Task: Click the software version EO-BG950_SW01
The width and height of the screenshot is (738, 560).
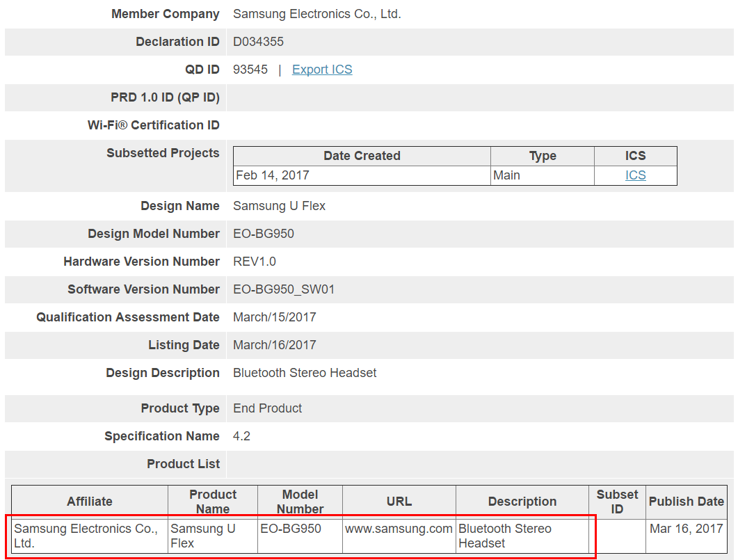Action: [x=284, y=289]
